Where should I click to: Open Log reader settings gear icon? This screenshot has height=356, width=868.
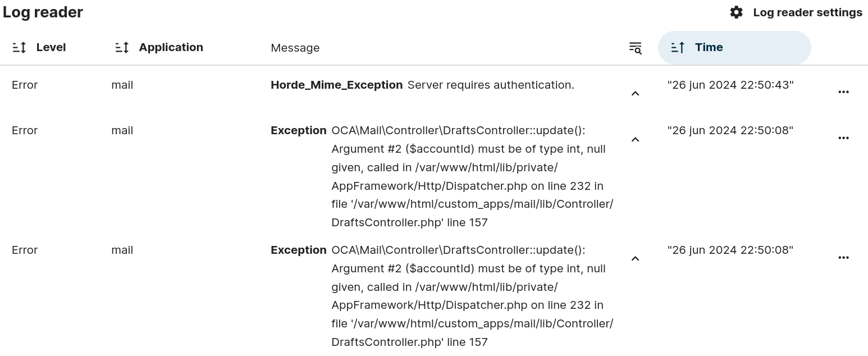click(736, 12)
